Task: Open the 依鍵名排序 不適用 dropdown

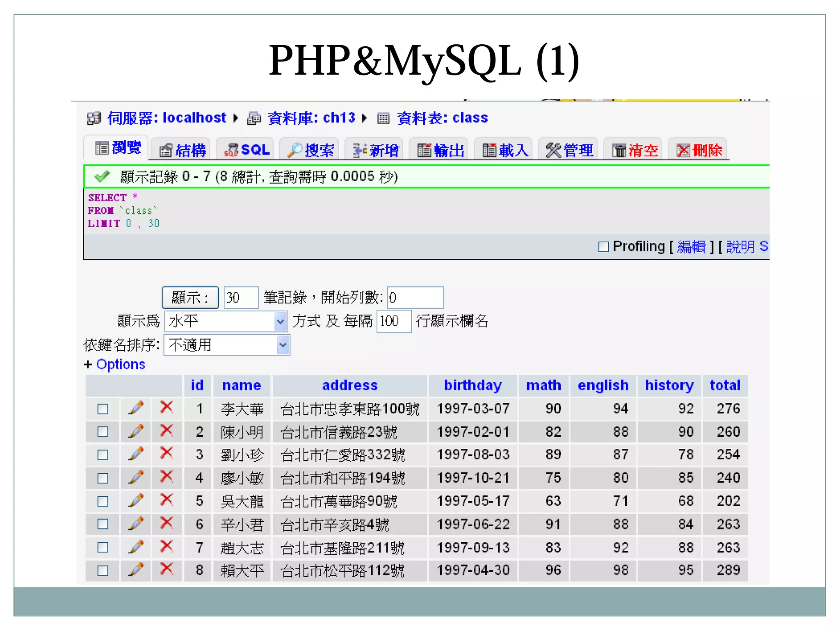Action: pyautogui.click(x=227, y=345)
